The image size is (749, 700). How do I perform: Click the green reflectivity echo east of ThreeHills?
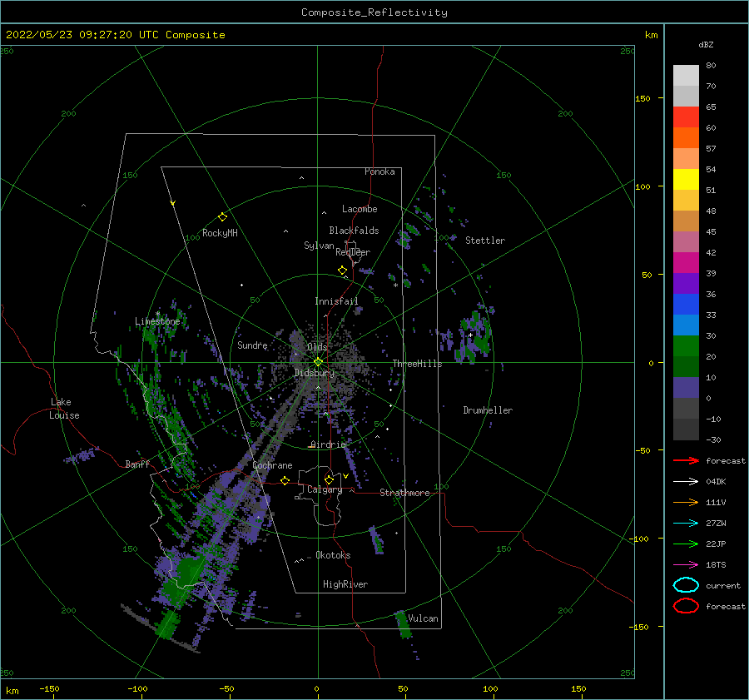click(x=474, y=337)
